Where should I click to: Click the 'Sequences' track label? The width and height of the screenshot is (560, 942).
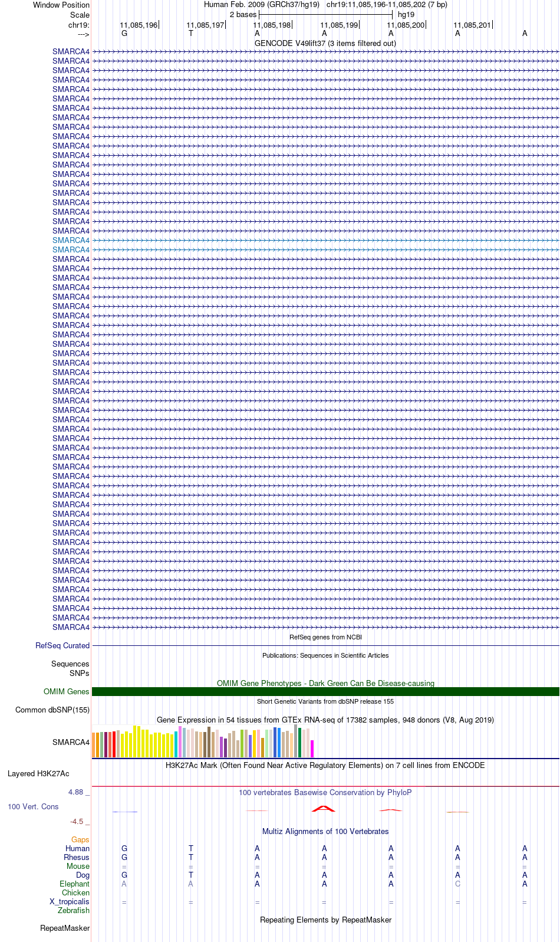click(x=70, y=664)
